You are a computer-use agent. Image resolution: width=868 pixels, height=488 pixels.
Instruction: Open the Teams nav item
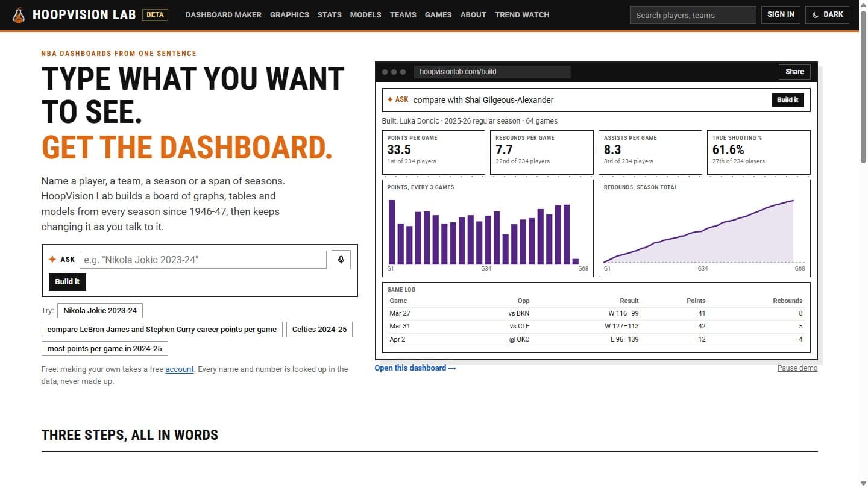(x=403, y=15)
